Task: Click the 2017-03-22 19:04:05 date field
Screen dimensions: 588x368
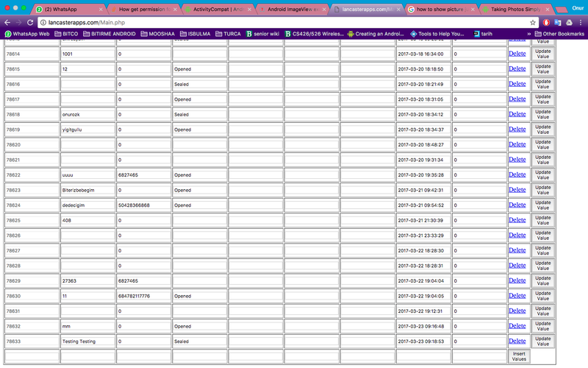Action: 423,296
